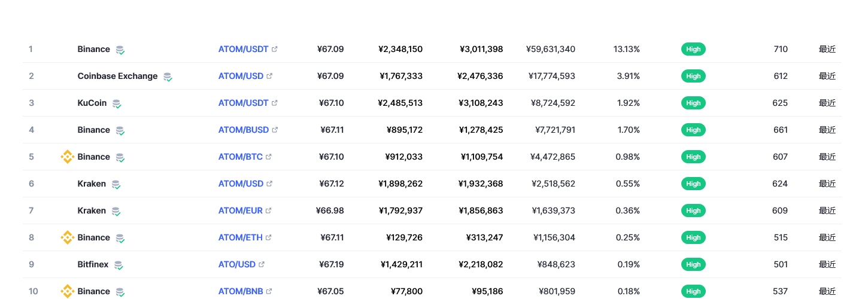Click the High badge in KuCoin row
868x299 pixels.
pyautogui.click(x=693, y=103)
